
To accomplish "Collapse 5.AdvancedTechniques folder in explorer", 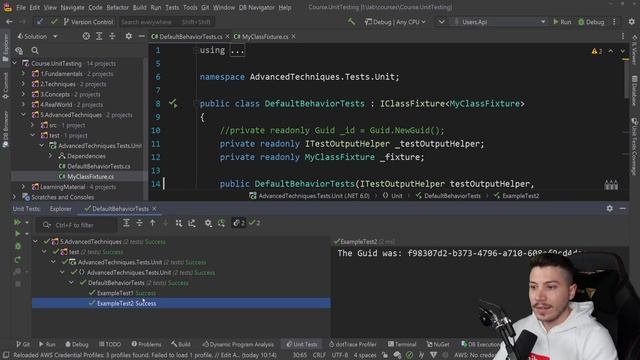I will point(23,115).
